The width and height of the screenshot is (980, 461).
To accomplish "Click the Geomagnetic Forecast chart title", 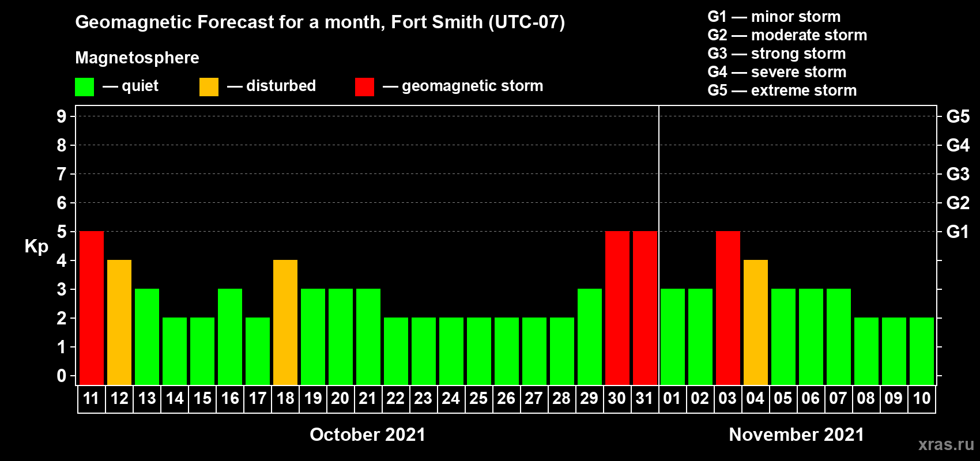I will [x=320, y=22].
